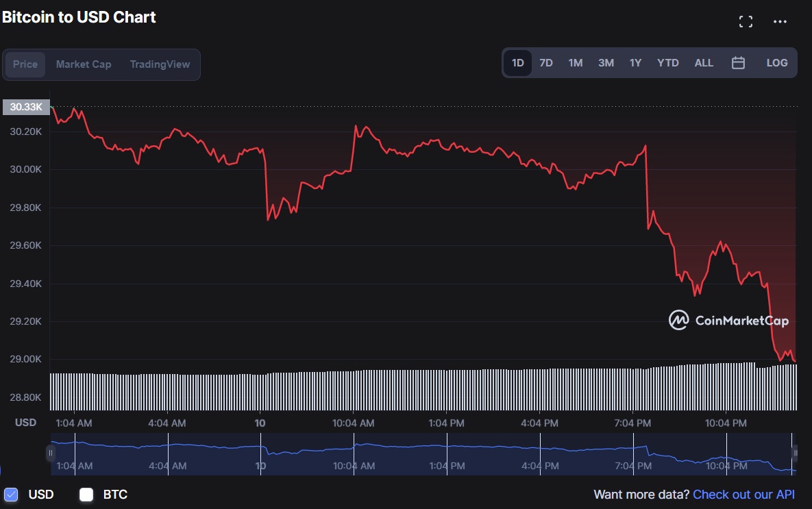812x509 pixels.
Task: Display the ALL time range
Action: 704,63
